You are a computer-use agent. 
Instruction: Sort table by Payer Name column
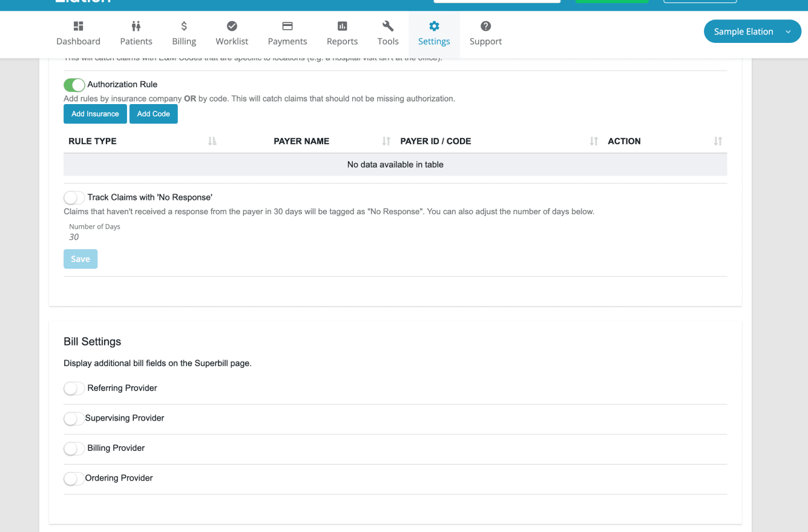386,141
